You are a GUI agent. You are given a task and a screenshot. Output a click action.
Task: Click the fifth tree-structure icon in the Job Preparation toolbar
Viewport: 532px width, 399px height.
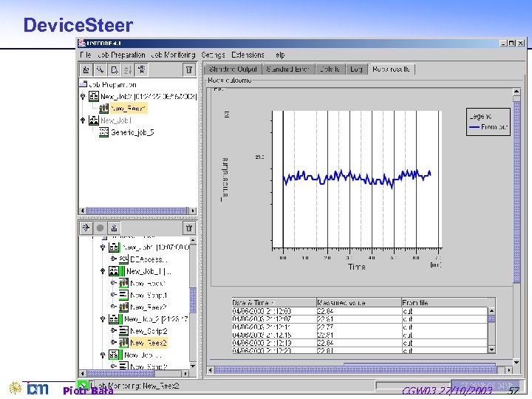[142, 70]
